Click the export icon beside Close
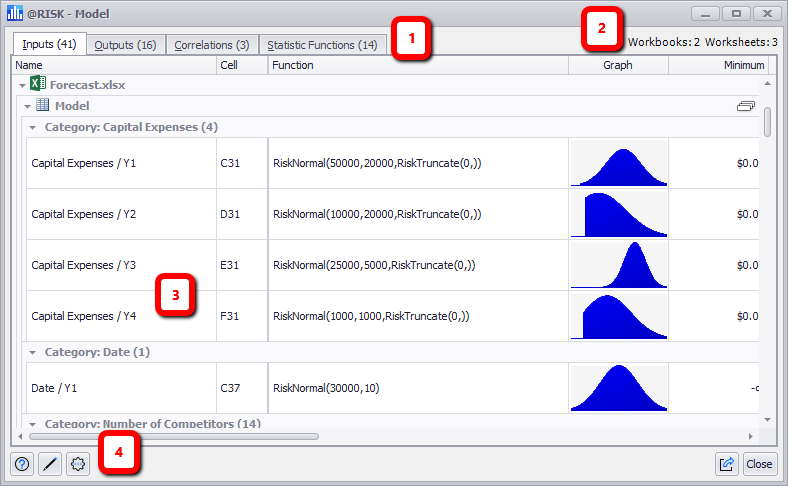The image size is (788, 486). 727,464
